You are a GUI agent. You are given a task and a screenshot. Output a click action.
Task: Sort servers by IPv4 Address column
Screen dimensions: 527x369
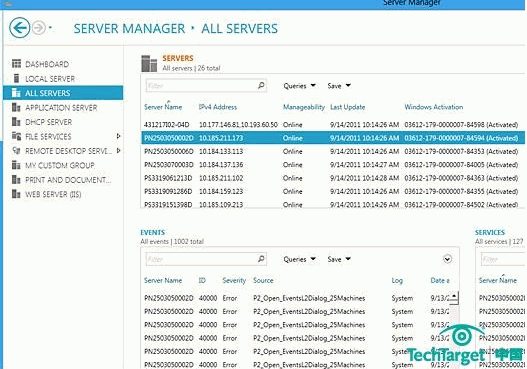[x=218, y=107]
